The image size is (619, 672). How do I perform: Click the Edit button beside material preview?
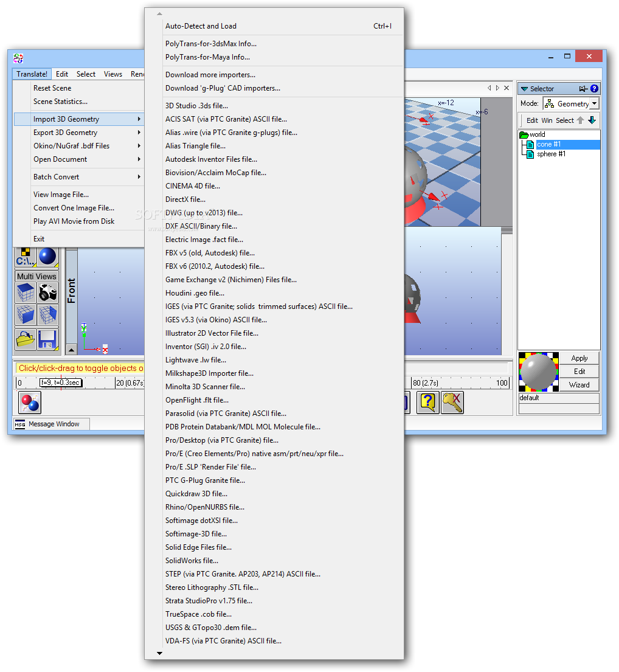pos(579,372)
